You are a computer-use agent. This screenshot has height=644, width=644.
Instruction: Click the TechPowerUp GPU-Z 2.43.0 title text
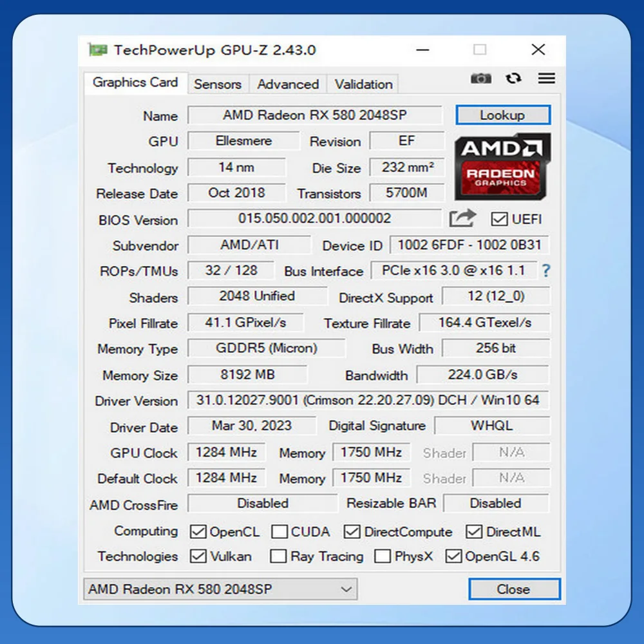pos(215,50)
